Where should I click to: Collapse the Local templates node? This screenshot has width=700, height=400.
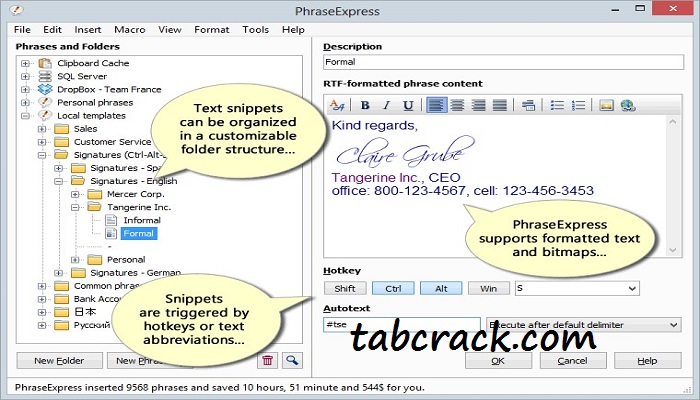click(25, 116)
